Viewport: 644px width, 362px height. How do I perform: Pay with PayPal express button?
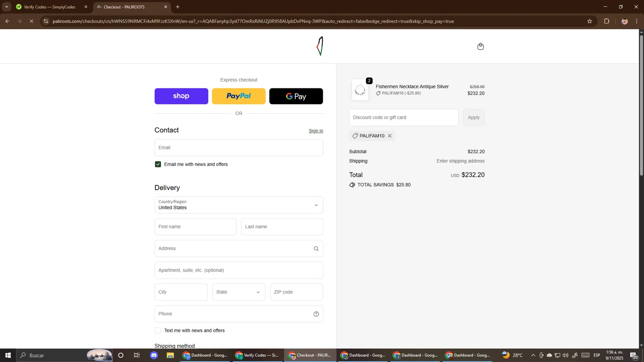[x=239, y=97]
